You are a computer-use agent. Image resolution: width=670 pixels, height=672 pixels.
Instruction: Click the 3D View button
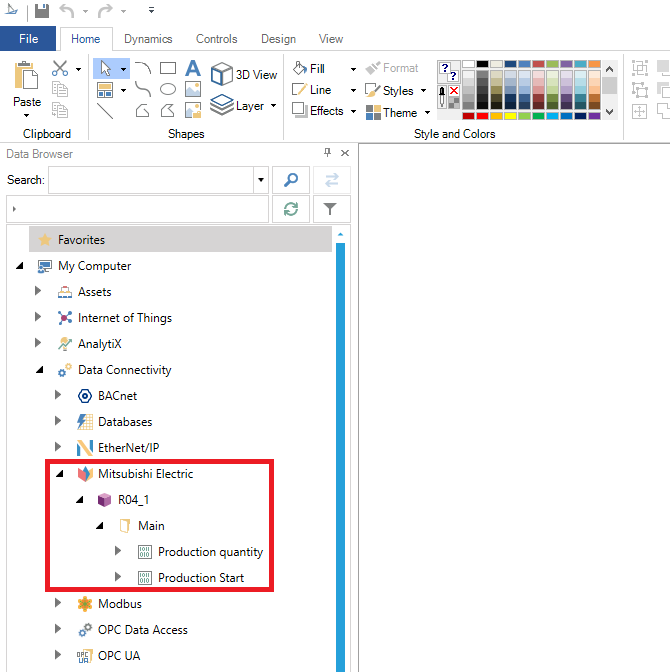(x=244, y=74)
